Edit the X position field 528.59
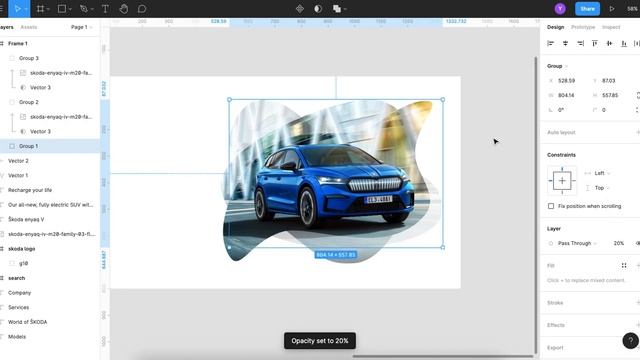 [567, 81]
